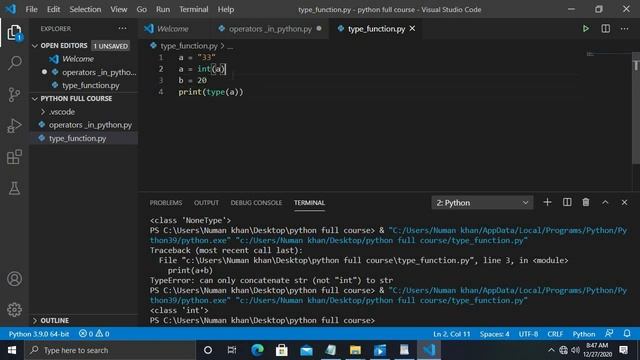
Task: Split the editor to the right
Action: [x=605, y=29]
